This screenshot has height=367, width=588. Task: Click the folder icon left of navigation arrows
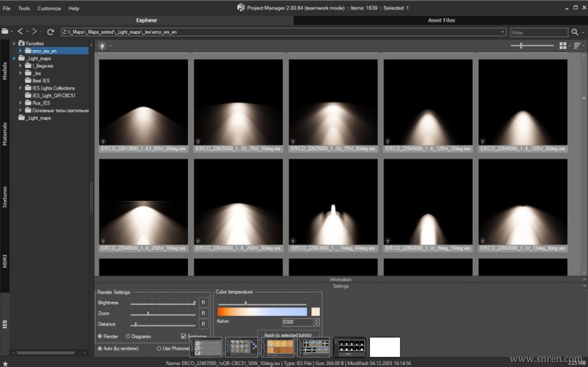5,31
